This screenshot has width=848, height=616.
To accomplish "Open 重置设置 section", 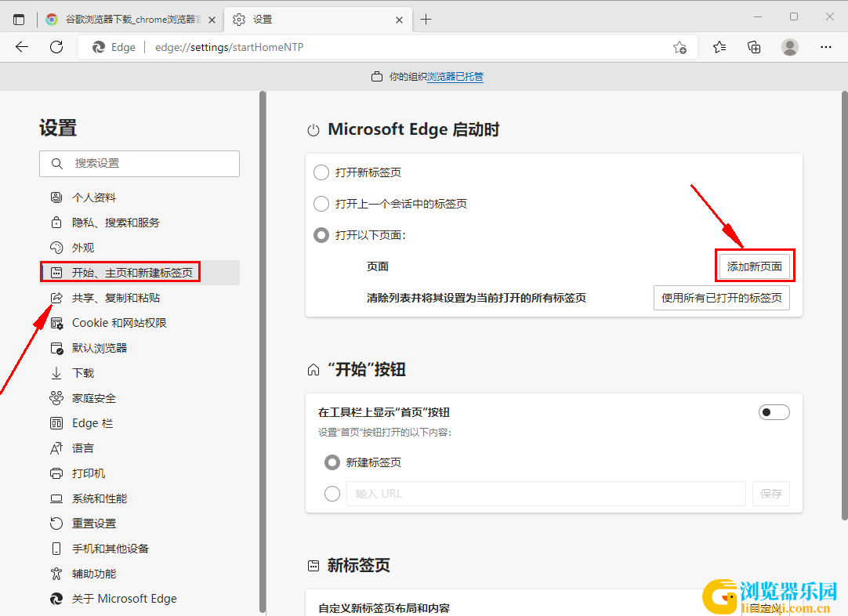I will pyautogui.click(x=140, y=523).
